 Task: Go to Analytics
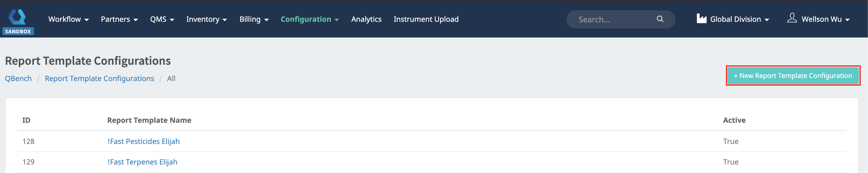[366, 20]
